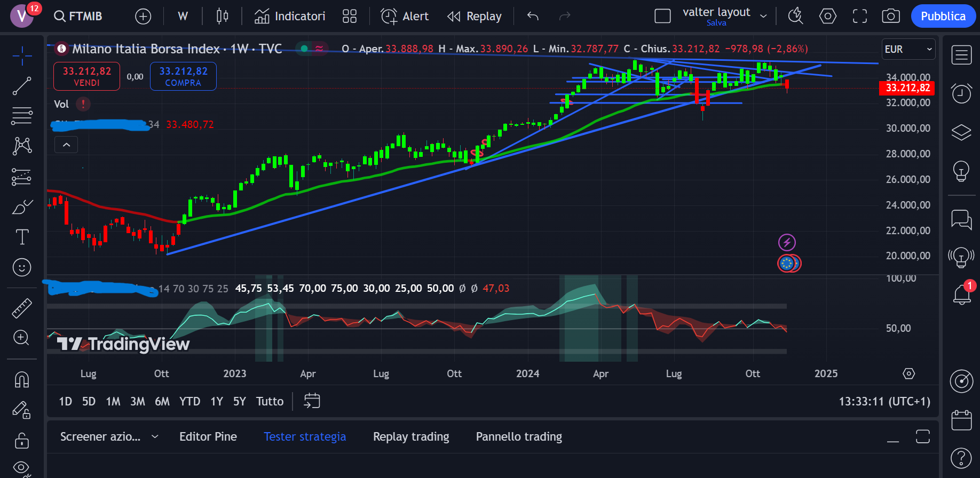This screenshot has width=980, height=478.
Task: Open the Fibonacci retracement tools
Action: (22, 116)
